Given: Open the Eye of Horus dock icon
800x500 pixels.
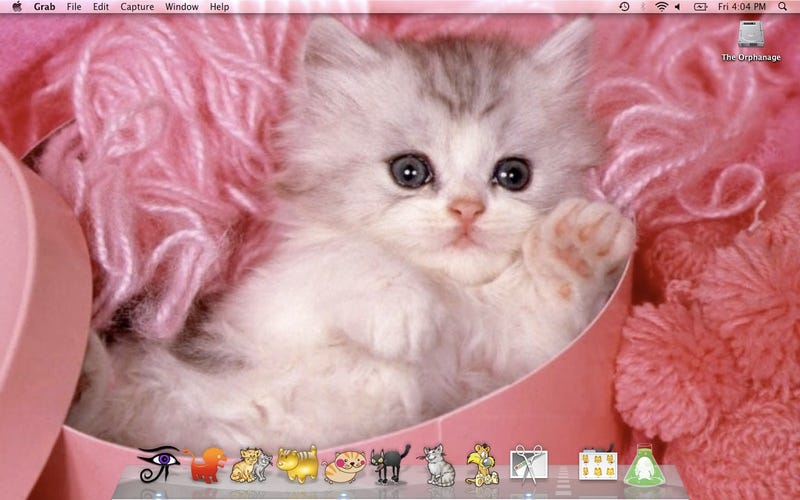Looking at the screenshot, I should tap(159, 464).
